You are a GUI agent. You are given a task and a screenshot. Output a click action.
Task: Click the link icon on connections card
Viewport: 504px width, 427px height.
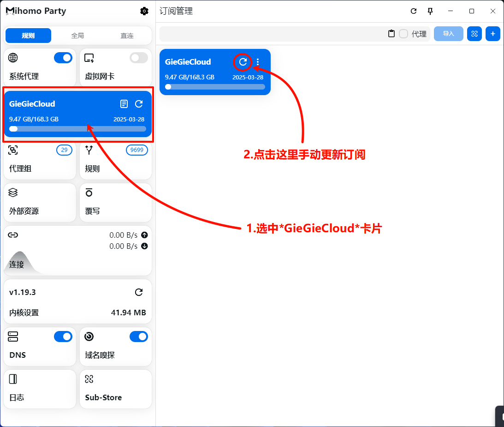click(x=13, y=235)
